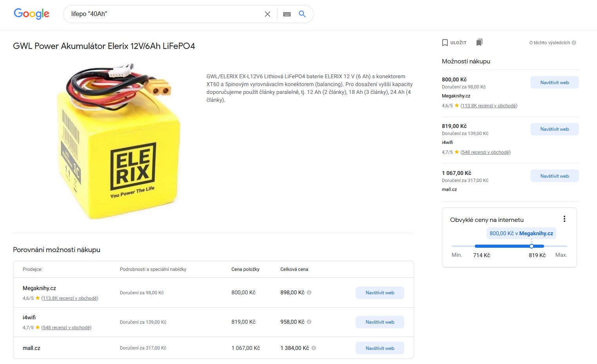Click the product title GWL Power Akumulátor Elerix
This screenshot has height=364, width=597.
pos(104,46)
